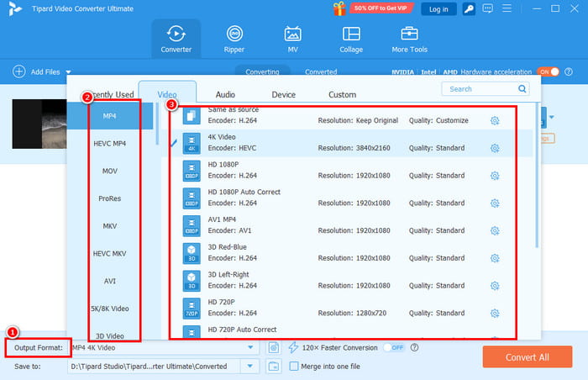Open the hamburger menu icon
588x380 pixels.
(x=507, y=8)
